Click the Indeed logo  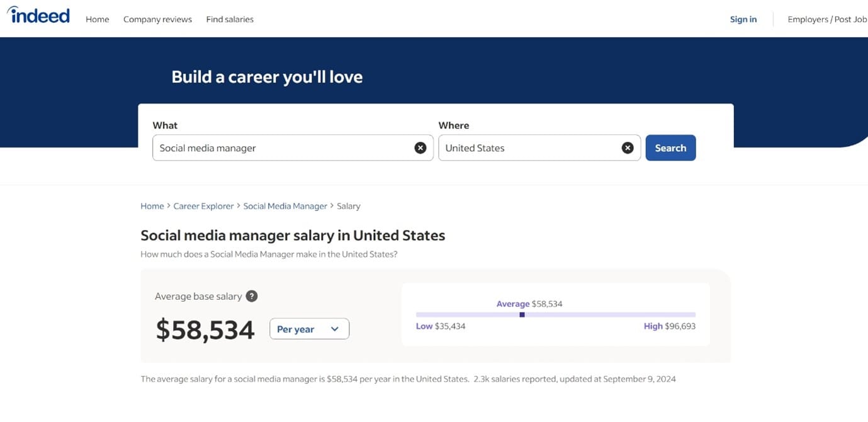pos(38,16)
